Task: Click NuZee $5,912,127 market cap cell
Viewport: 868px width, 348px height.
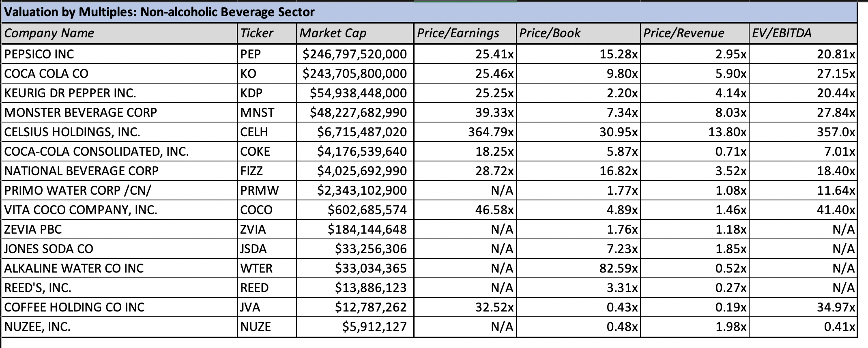Action: (x=355, y=327)
